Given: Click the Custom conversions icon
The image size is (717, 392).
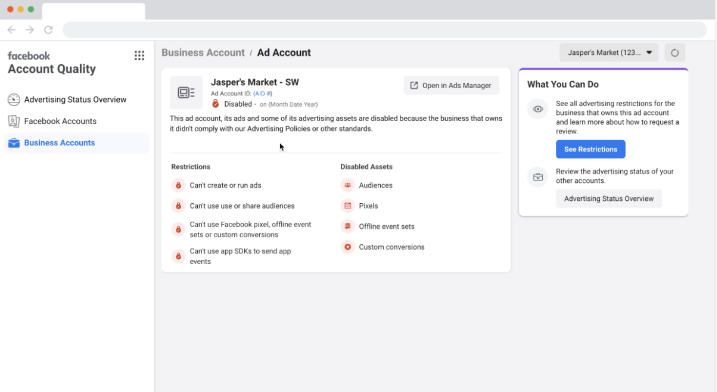Looking at the screenshot, I should (x=348, y=247).
